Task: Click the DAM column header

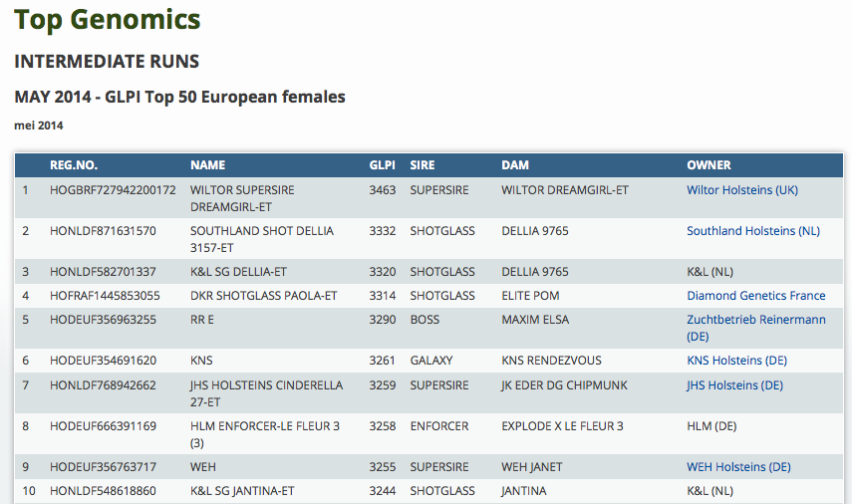Action: click(x=515, y=165)
